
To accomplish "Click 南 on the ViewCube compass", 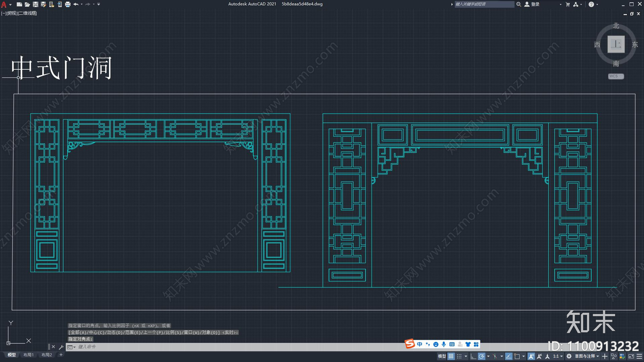I will pos(616,64).
